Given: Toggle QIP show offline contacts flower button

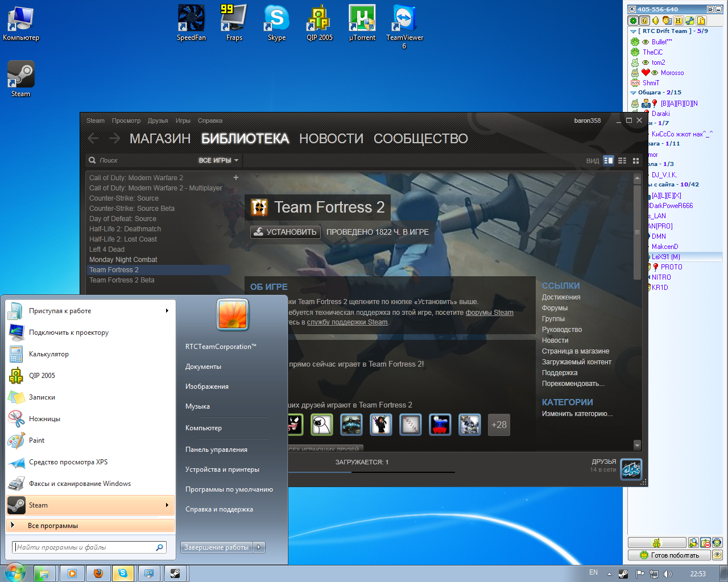Looking at the screenshot, I should [x=633, y=20].
